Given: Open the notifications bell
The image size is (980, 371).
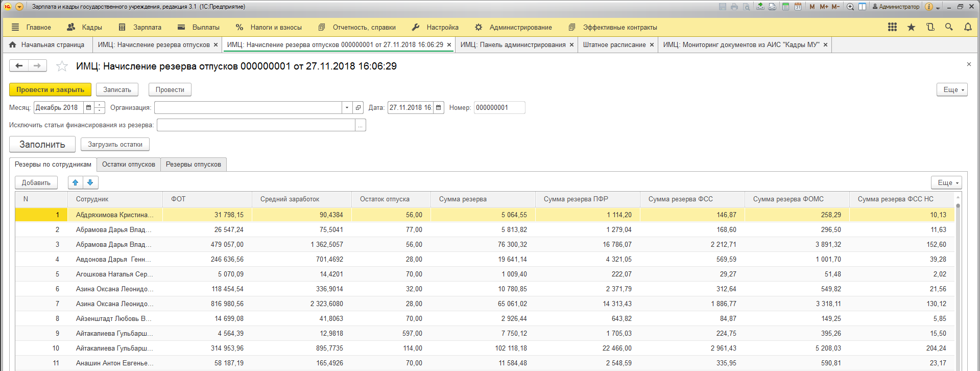Looking at the screenshot, I should tap(968, 27).
